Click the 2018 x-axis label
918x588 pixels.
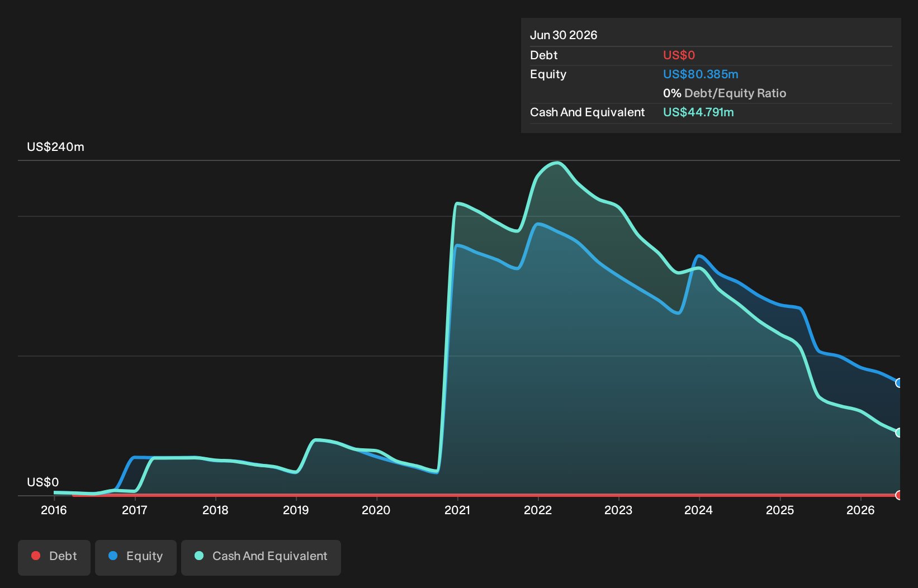point(215,510)
